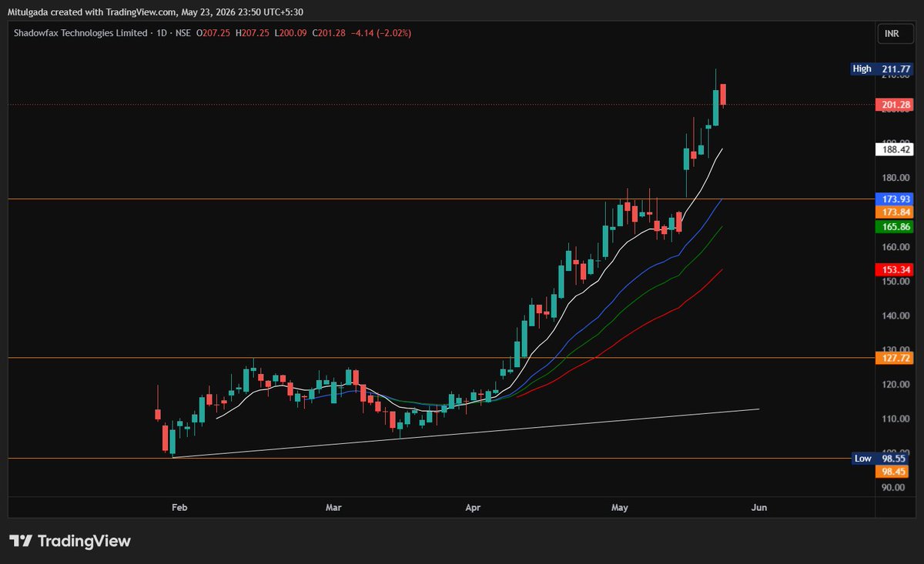Click the Low 98.55 price label

click(882, 459)
